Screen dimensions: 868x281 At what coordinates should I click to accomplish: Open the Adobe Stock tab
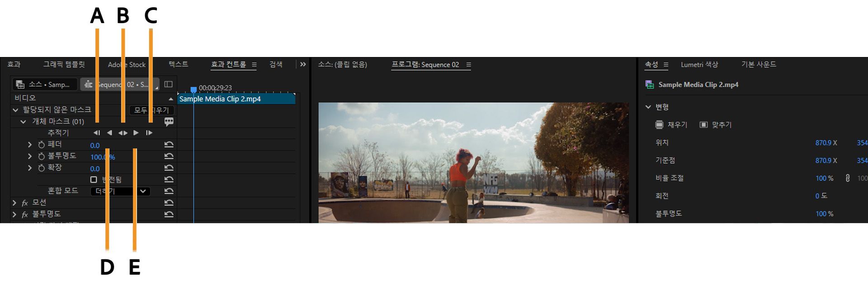pyautogui.click(x=127, y=65)
